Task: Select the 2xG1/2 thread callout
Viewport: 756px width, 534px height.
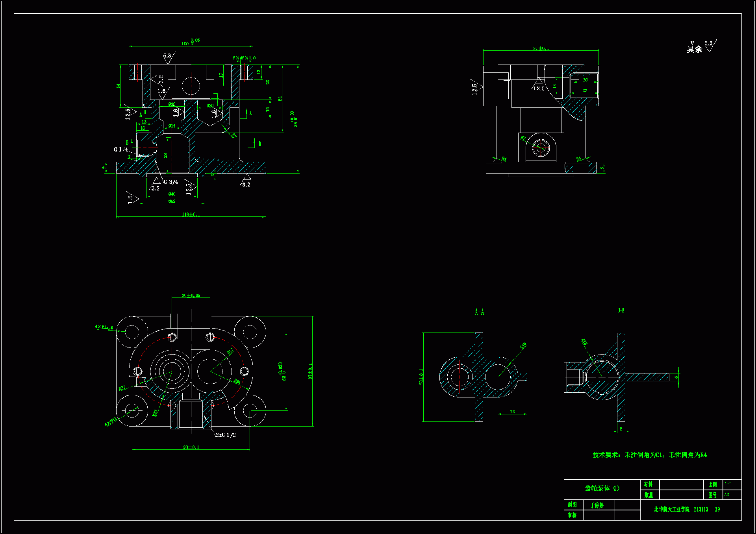Action: tap(226, 435)
